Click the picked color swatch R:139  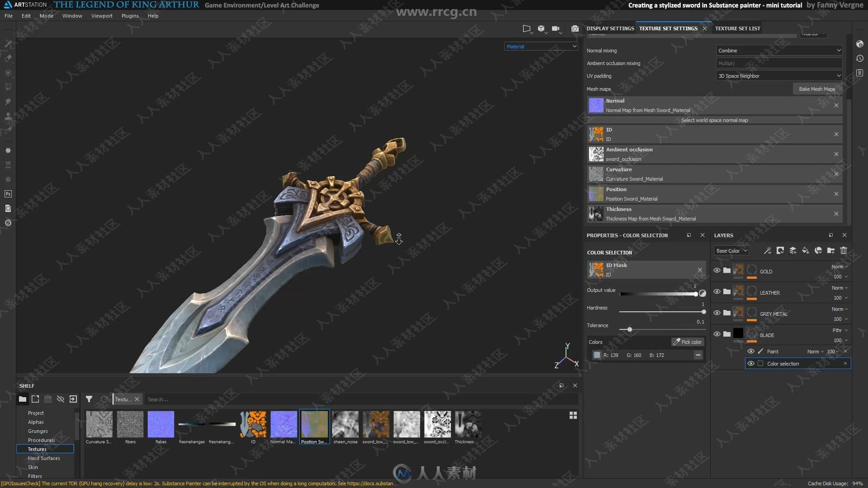(597, 355)
